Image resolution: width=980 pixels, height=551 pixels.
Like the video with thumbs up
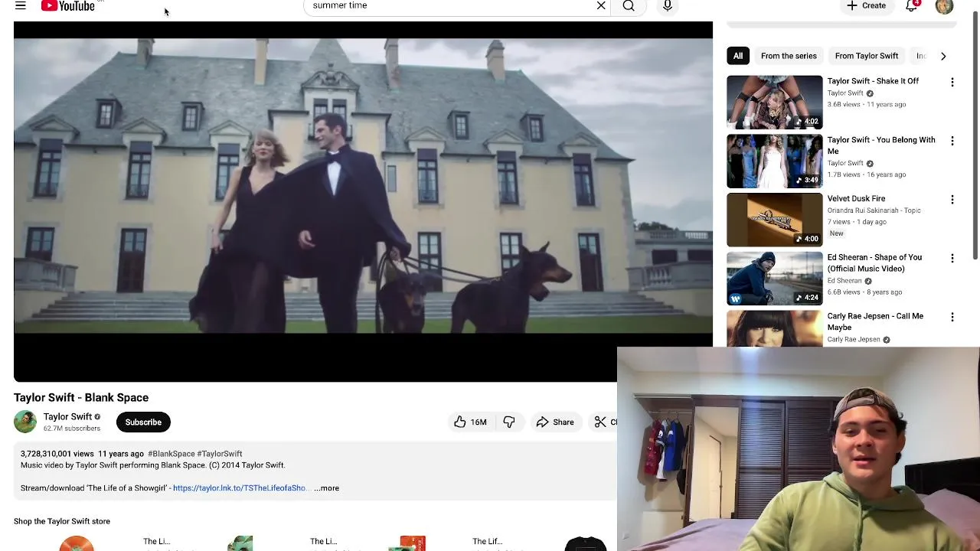[470, 422]
